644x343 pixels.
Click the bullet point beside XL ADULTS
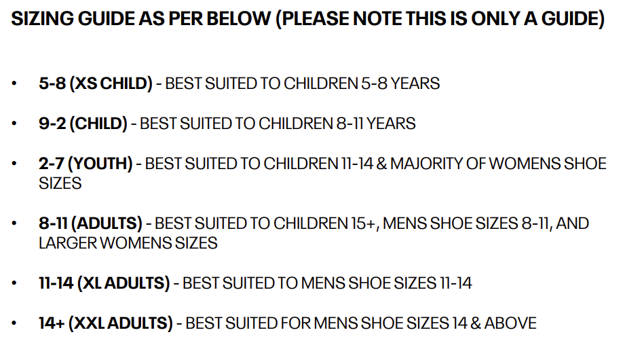pyautogui.click(x=15, y=283)
